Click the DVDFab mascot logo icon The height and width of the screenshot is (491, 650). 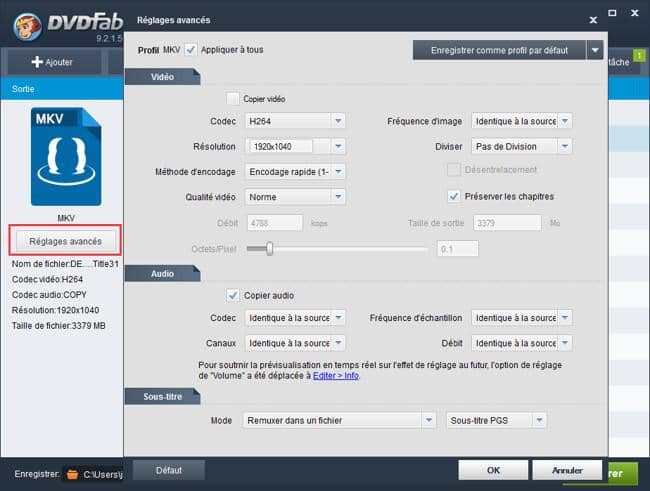(x=27, y=27)
